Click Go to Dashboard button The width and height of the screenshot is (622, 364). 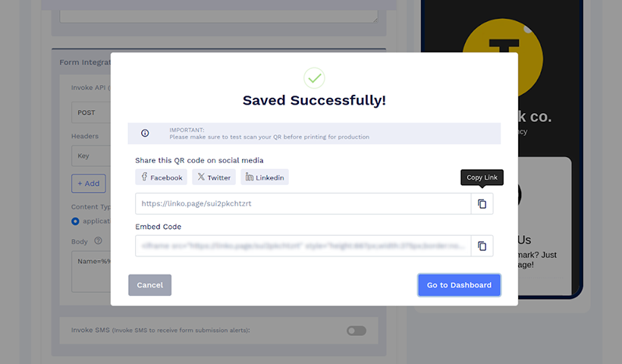point(459,285)
